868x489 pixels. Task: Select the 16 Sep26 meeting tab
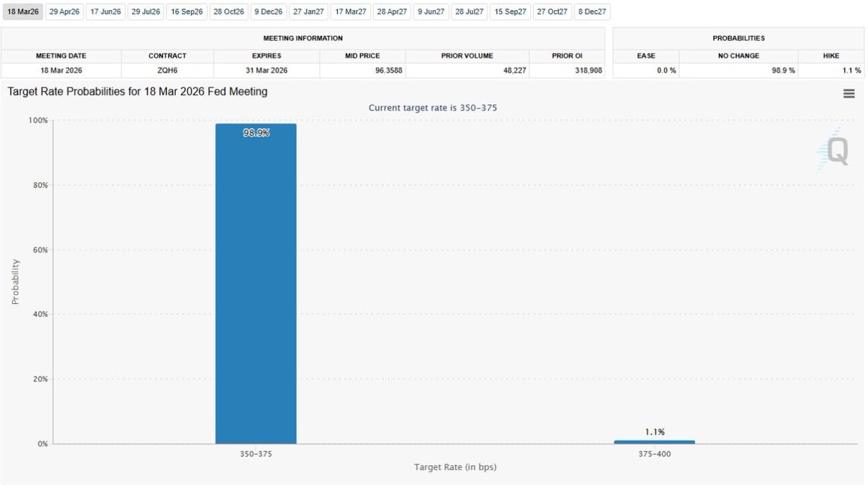pyautogui.click(x=187, y=12)
